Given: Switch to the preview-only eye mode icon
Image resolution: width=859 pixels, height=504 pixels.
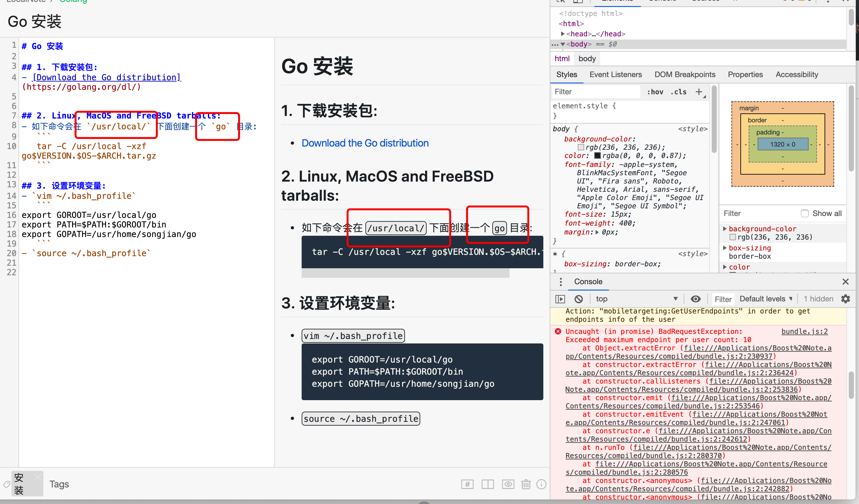Looking at the screenshot, I should [x=508, y=484].
